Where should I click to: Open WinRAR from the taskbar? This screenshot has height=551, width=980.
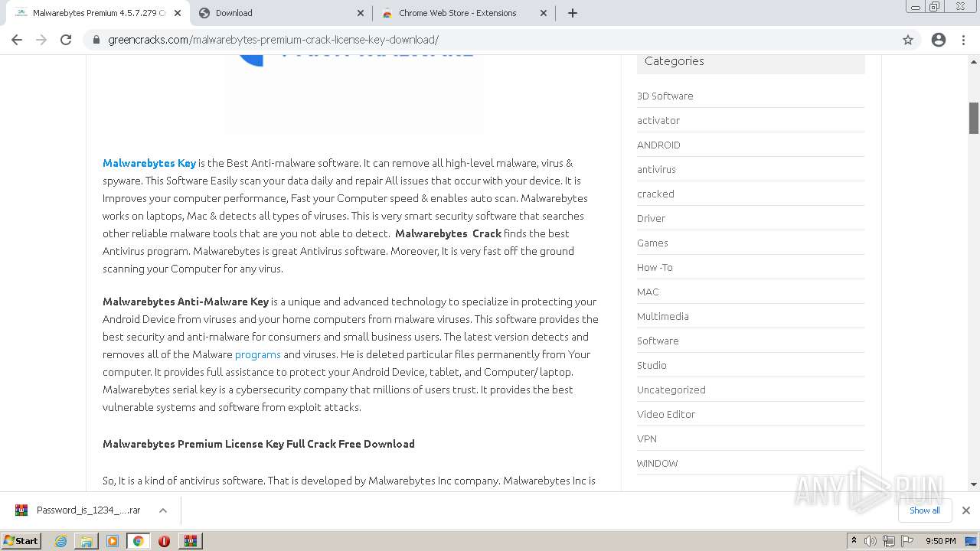[x=191, y=541]
